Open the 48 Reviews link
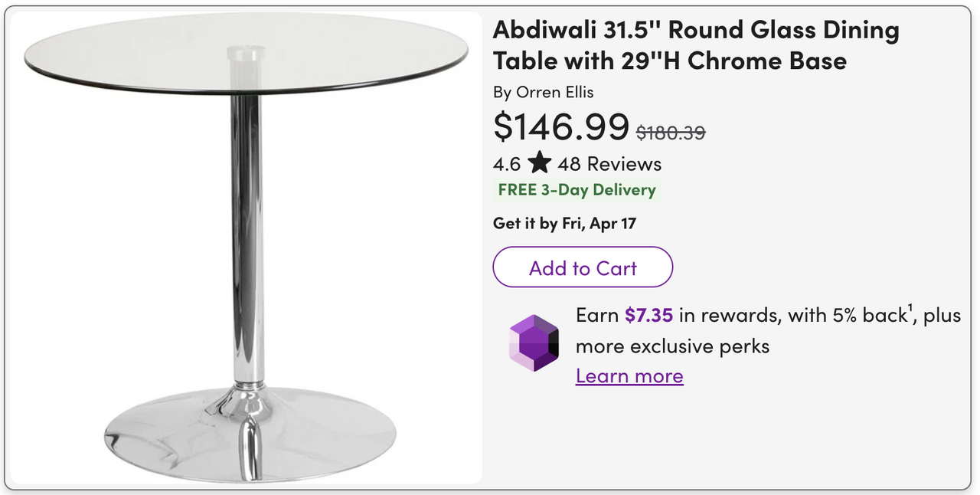 609,164
